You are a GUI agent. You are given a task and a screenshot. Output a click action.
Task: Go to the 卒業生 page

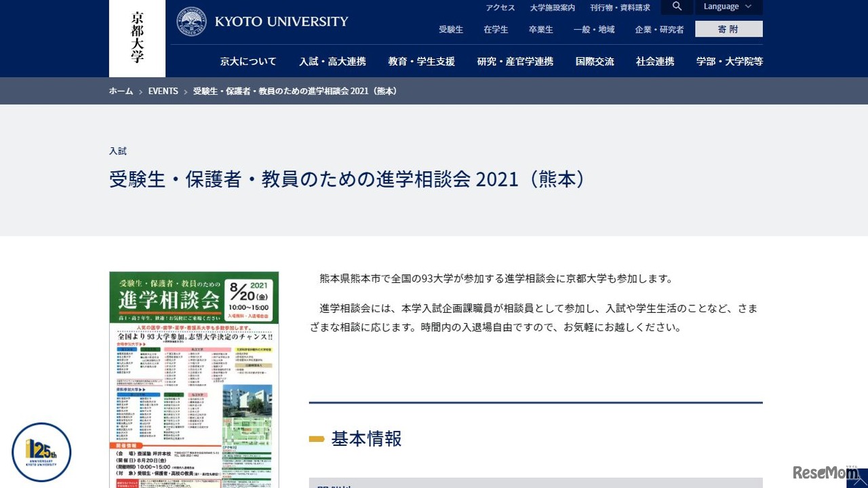pyautogui.click(x=541, y=30)
